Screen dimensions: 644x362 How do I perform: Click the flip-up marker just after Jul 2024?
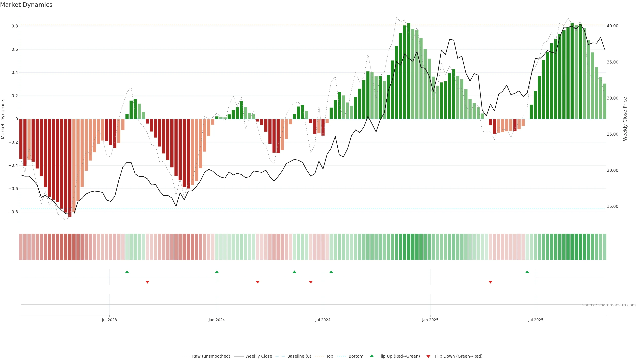[x=331, y=272]
